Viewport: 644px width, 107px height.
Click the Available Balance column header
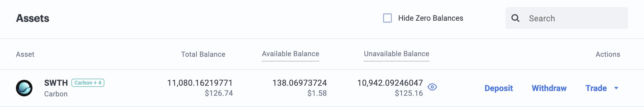point(290,54)
